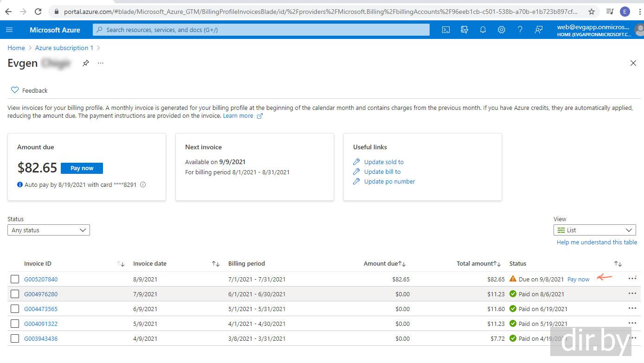Pin this blade to the dashboard

(86, 63)
